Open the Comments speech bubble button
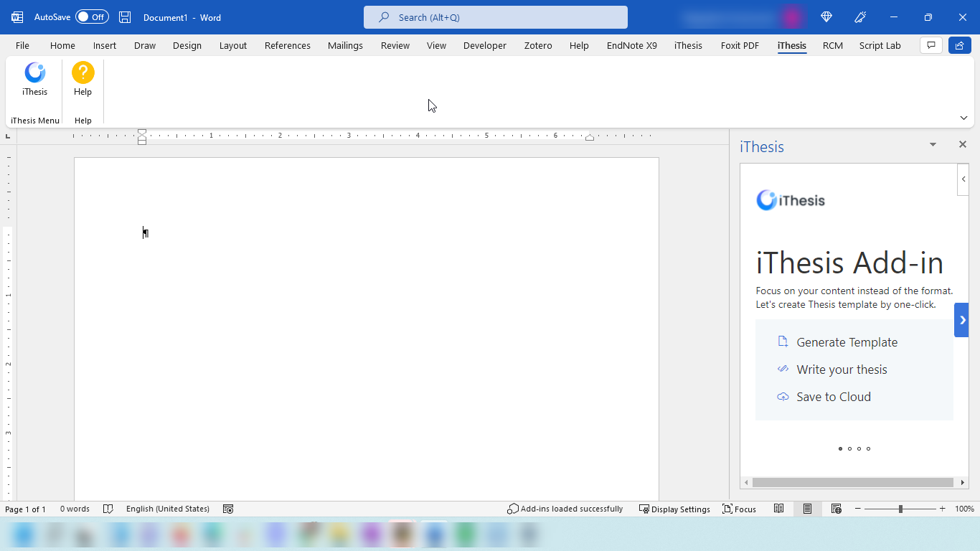Screen dimensions: 980x551 pyautogui.click(x=931, y=45)
